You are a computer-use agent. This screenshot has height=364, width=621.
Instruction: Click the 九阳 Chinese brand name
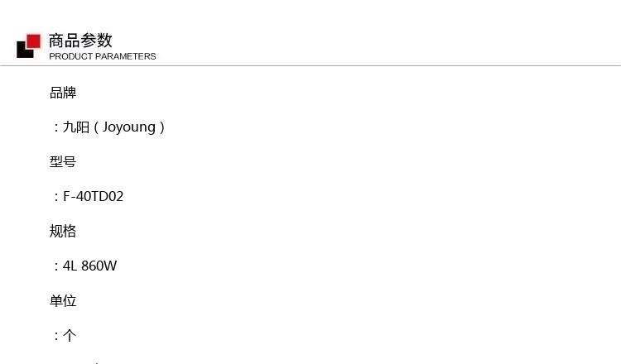click(x=76, y=127)
